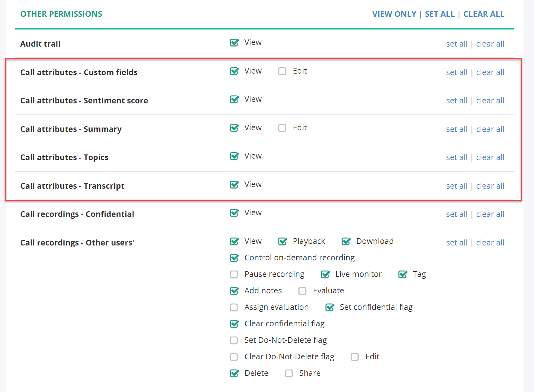The width and height of the screenshot is (534, 392).
Task: Click the SET ALL header link
Action: 440,14
